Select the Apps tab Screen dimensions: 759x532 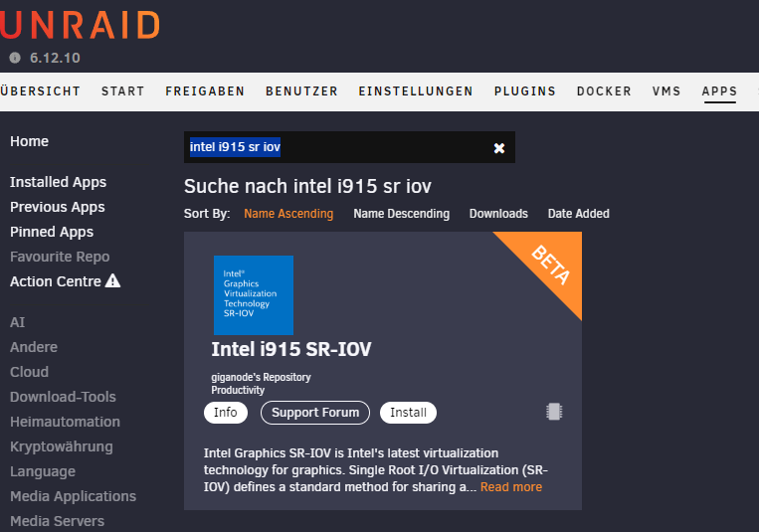pos(719,91)
